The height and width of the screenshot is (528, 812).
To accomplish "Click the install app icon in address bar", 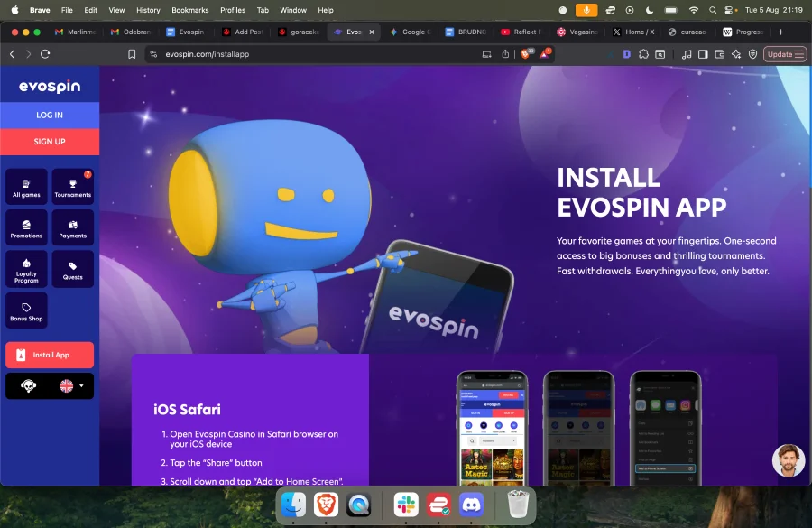I will tap(486, 54).
